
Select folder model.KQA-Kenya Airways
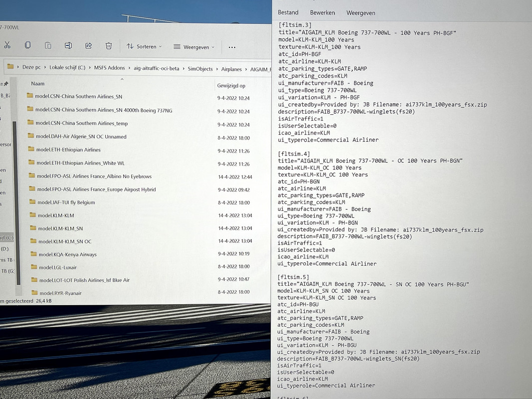67,254
